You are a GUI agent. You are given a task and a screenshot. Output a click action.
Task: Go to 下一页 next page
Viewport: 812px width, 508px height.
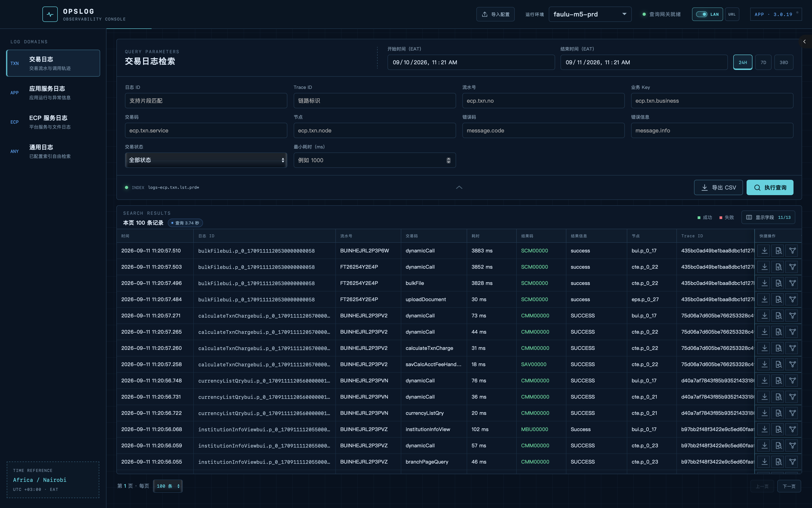(789, 486)
